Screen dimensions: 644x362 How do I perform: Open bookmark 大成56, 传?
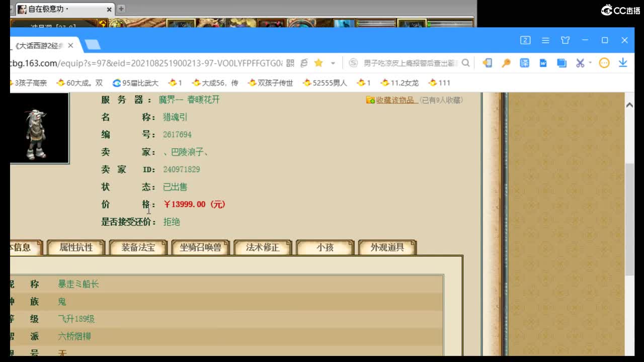(x=215, y=83)
